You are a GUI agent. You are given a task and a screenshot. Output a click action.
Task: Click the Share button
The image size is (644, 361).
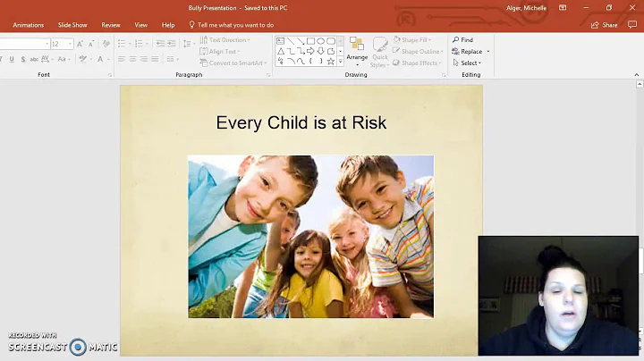(604, 25)
